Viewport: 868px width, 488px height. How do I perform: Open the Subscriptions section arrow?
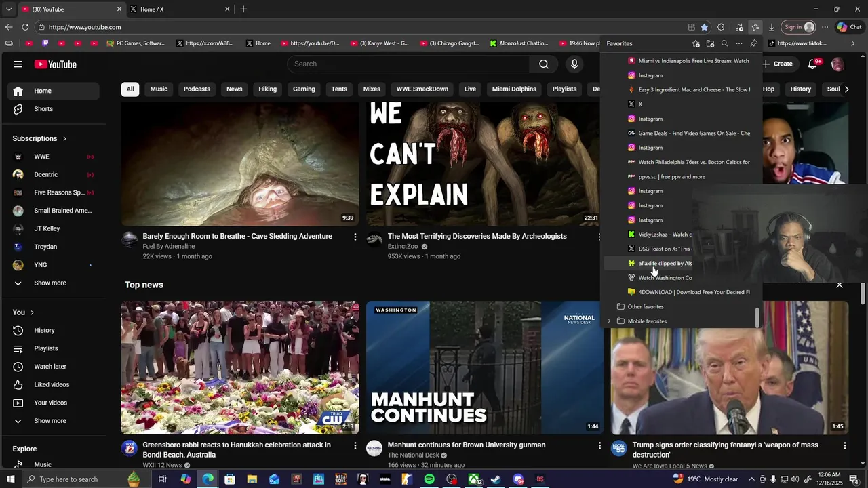[65, 139]
